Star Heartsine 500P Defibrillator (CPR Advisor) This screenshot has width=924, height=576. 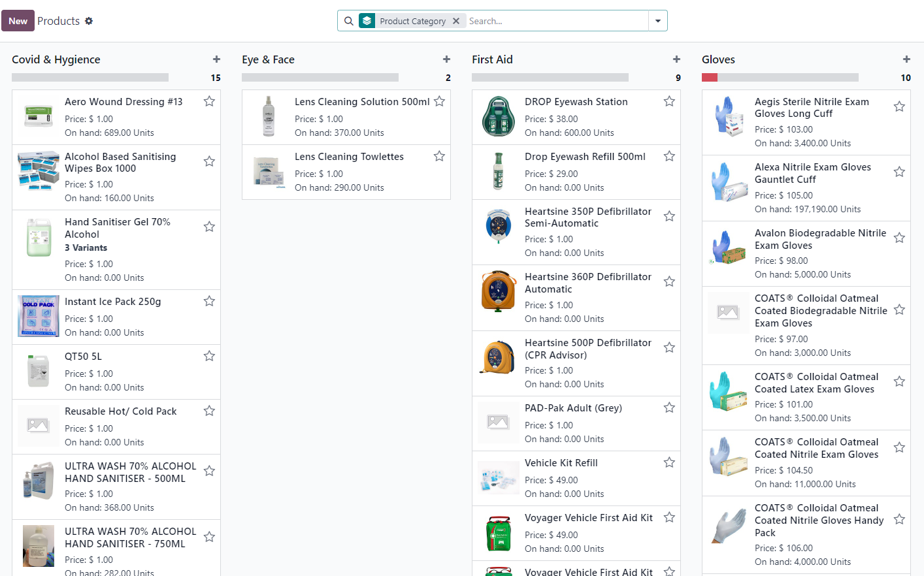point(669,347)
